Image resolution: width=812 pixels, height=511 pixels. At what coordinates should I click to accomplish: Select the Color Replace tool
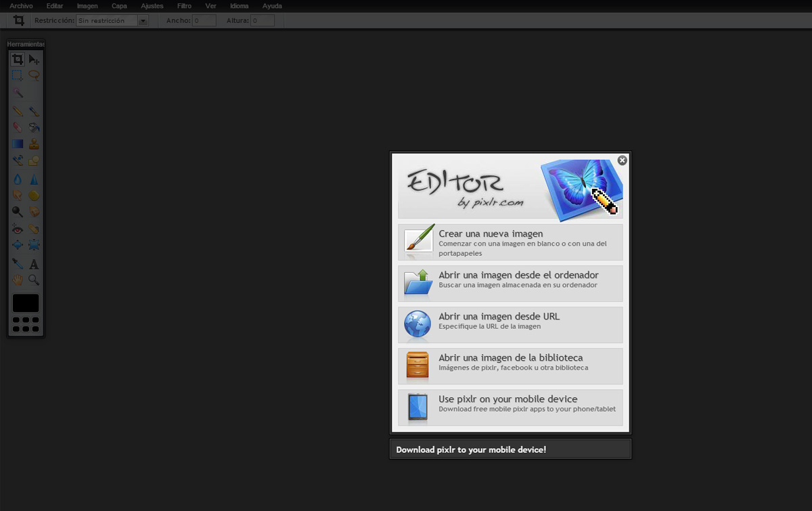point(18,161)
